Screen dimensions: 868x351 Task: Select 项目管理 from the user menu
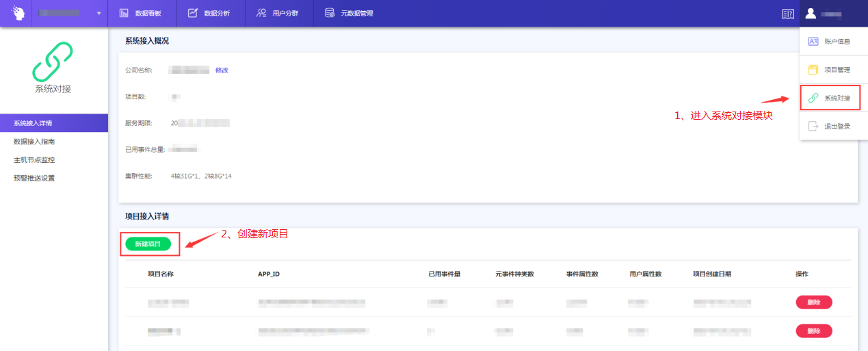(x=830, y=70)
